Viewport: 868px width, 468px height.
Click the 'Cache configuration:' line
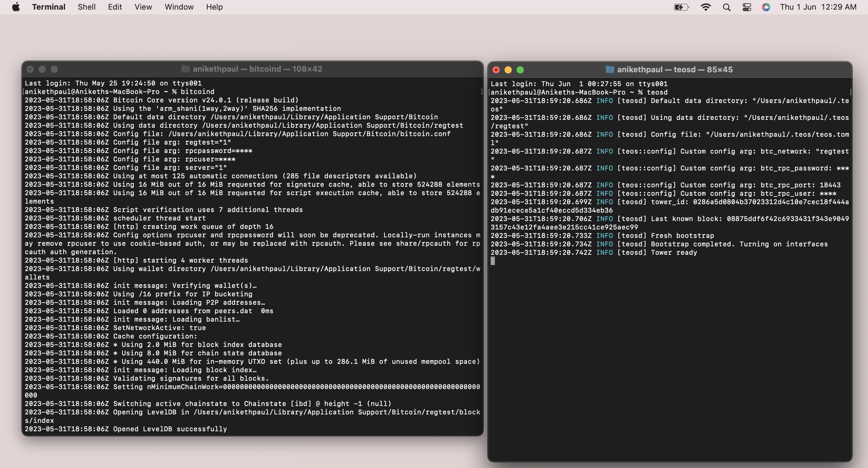(x=111, y=336)
